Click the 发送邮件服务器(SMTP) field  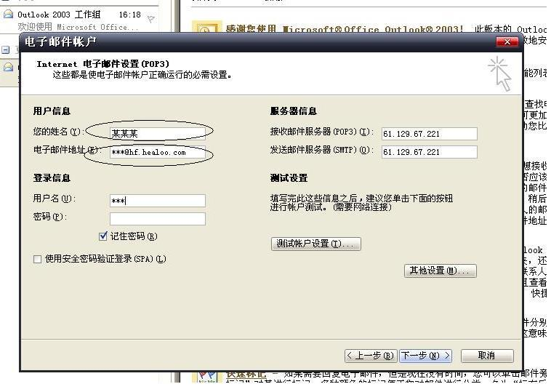[429, 152]
